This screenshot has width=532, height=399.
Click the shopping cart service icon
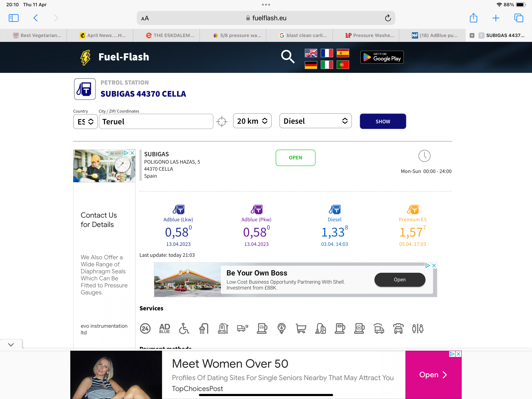301,328
